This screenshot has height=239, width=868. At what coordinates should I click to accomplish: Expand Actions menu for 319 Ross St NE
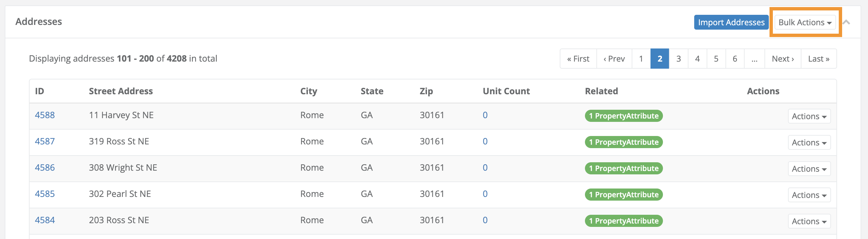(809, 142)
